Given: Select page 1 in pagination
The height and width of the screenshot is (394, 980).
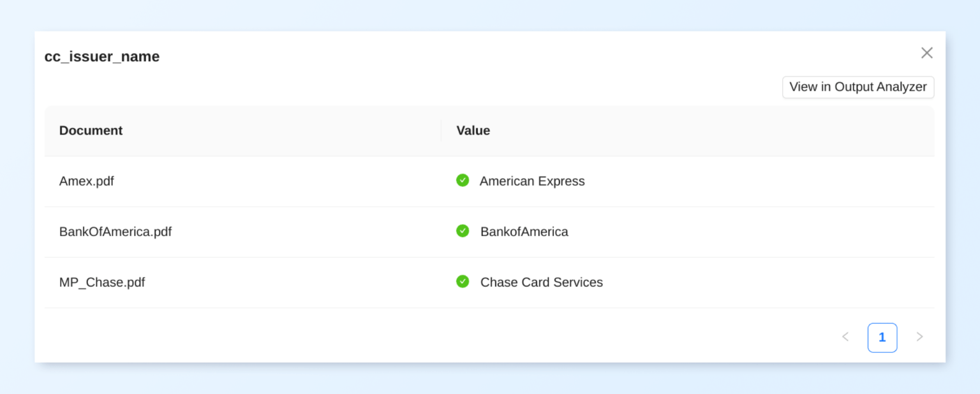Looking at the screenshot, I should click(882, 337).
